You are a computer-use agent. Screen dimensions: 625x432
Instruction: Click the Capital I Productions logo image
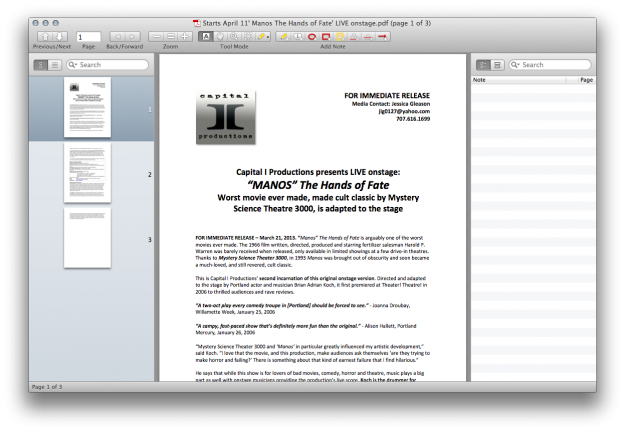[x=226, y=118]
